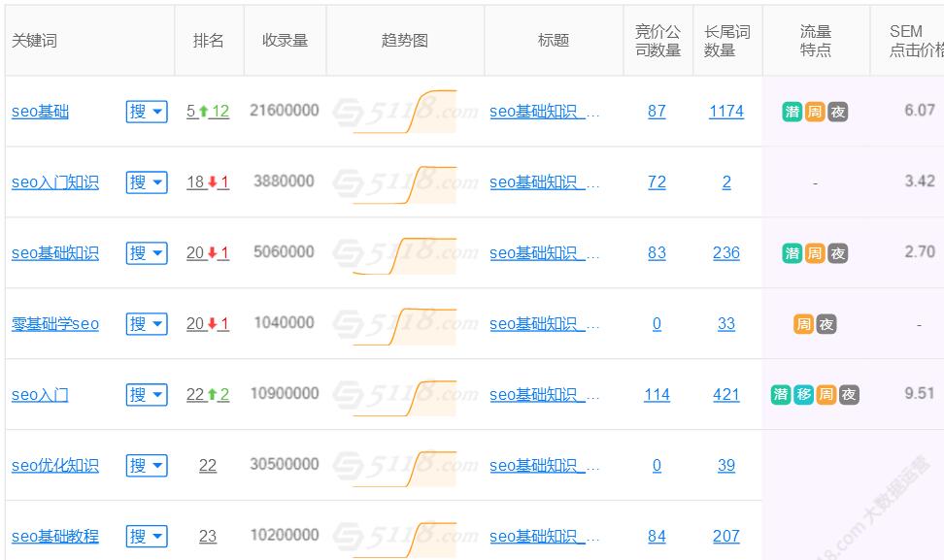
Task: Open title link in seo入门知识 row
Action: [544, 182]
